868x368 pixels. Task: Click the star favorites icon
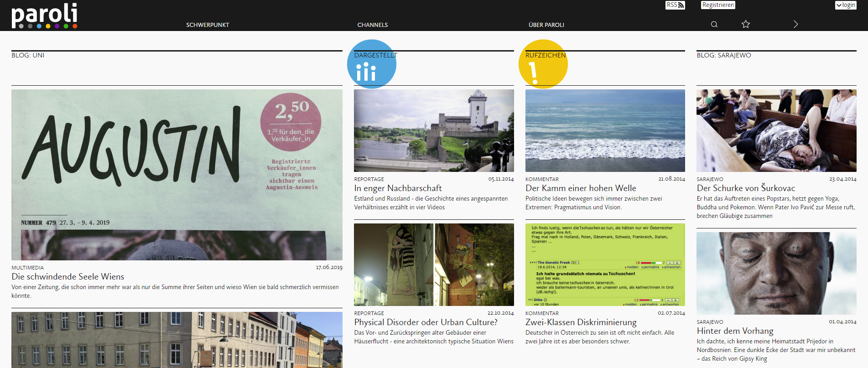tap(746, 24)
